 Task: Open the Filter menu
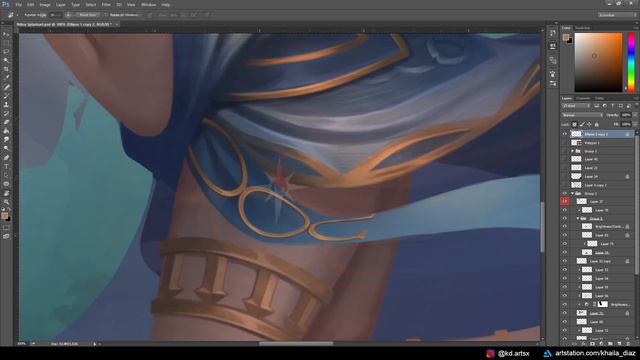(106, 5)
